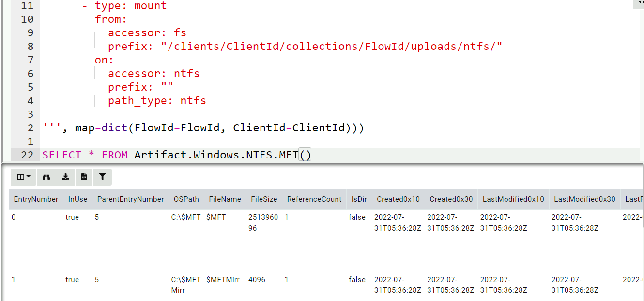
Task: Sort by the EntryNumber column header
Action: tap(35, 199)
